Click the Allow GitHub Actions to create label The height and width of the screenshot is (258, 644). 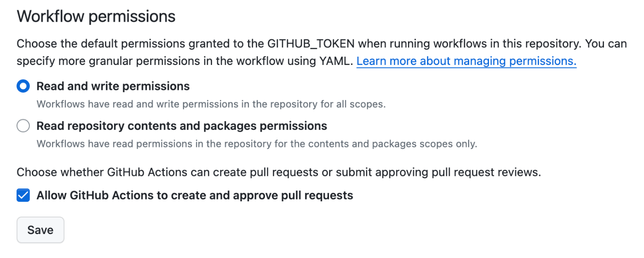tap(195, 195)
